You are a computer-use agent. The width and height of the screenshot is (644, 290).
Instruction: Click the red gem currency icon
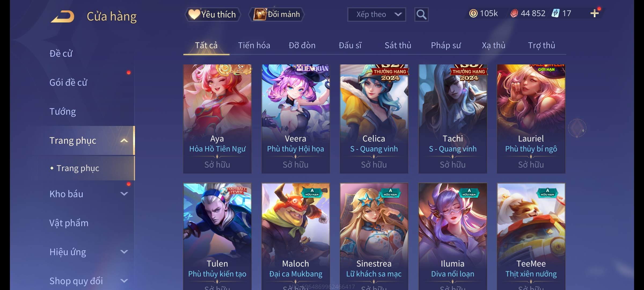[x=514, y=13]
